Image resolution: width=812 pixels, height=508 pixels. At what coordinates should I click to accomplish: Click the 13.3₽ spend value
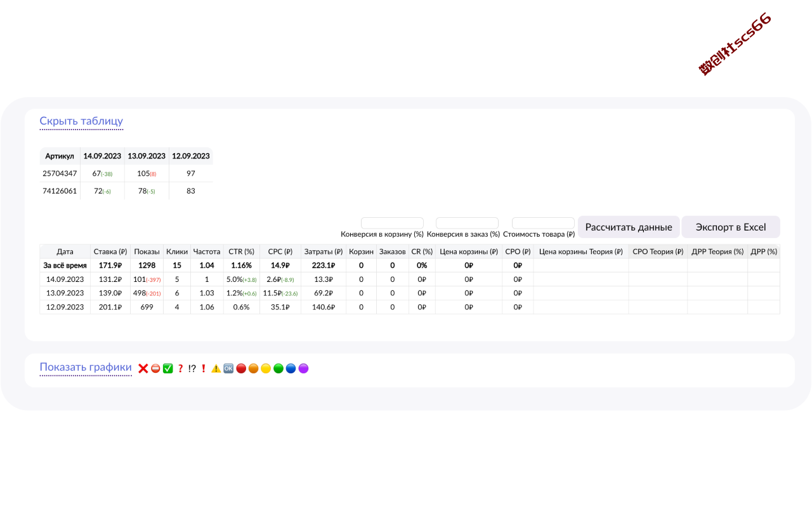tap(324, 279)
